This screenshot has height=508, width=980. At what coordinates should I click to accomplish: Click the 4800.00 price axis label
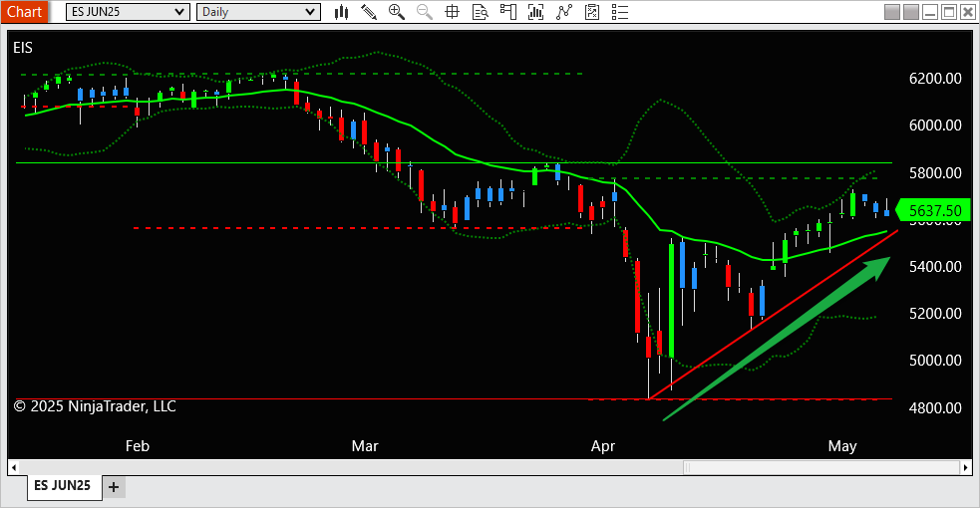tap(935, 407)
